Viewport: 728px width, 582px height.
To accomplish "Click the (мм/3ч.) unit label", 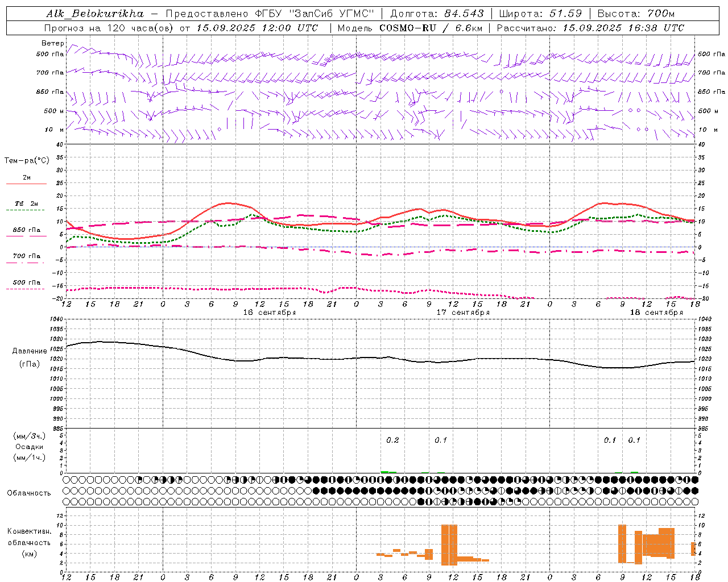I will pyautogui.click(x=29, y=436).
